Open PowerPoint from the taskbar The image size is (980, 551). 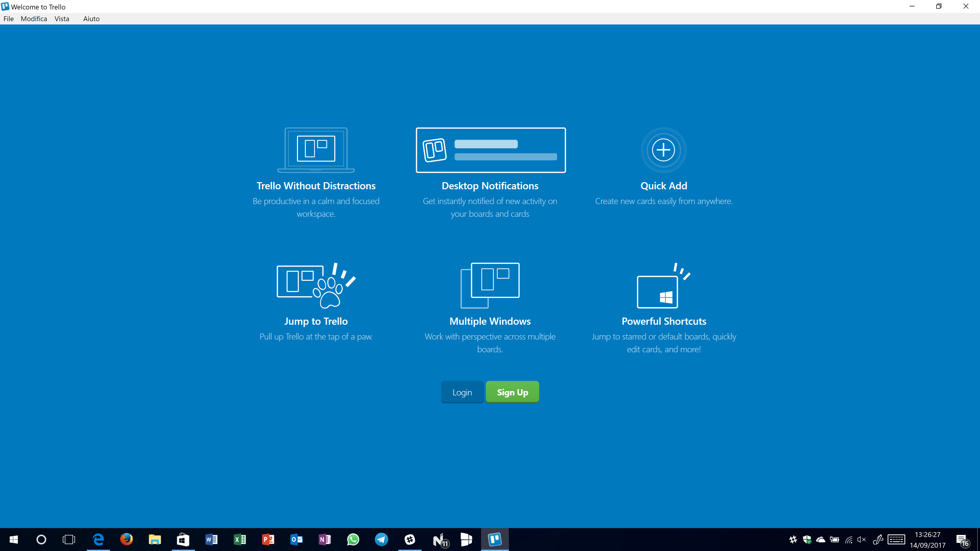(268, 539)
